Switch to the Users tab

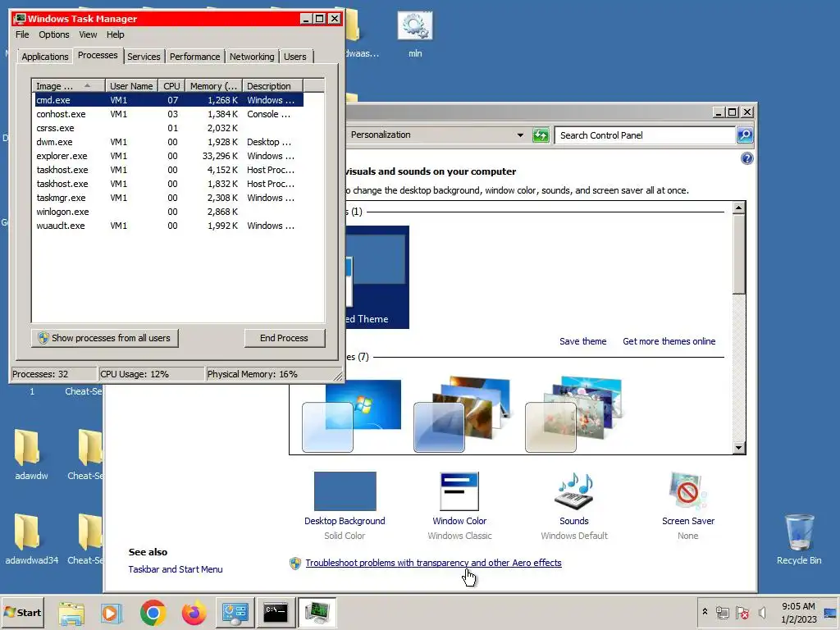(x=295, y=57)
